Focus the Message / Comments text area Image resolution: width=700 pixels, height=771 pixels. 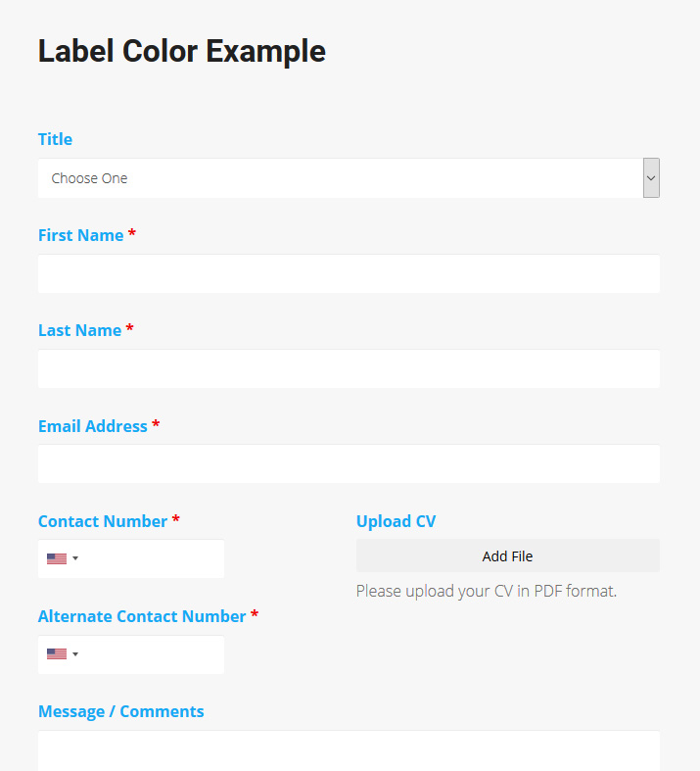pyautogui.click(x=349, y=751)
